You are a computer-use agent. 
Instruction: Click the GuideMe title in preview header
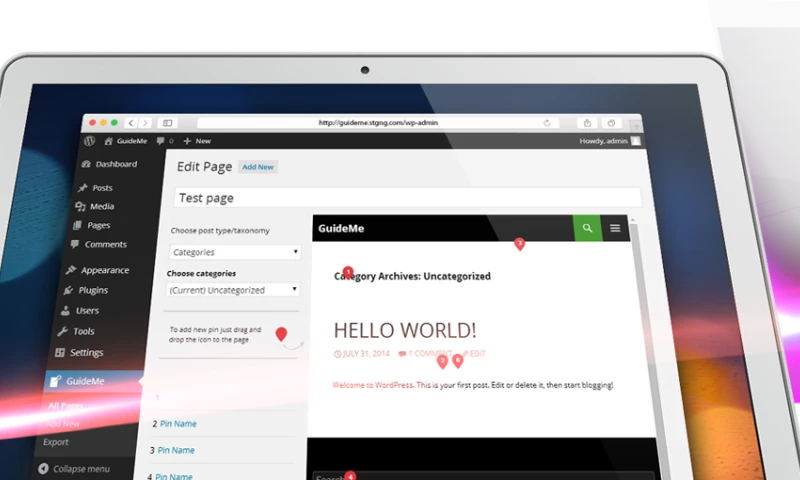point(341,229)
